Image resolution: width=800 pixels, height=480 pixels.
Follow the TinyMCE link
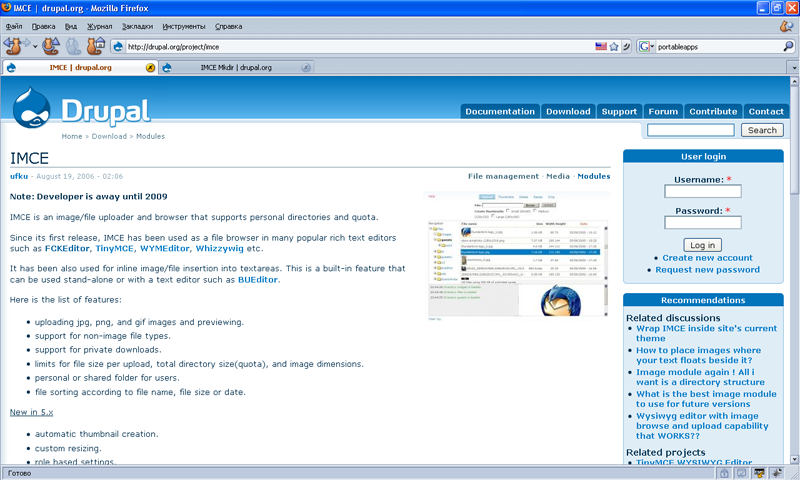coord(115,249)
